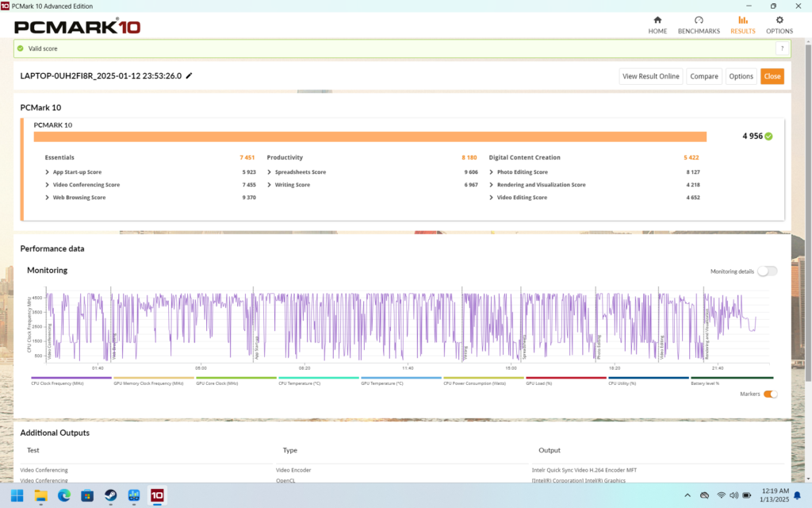Open the Options gear icon

779,20
